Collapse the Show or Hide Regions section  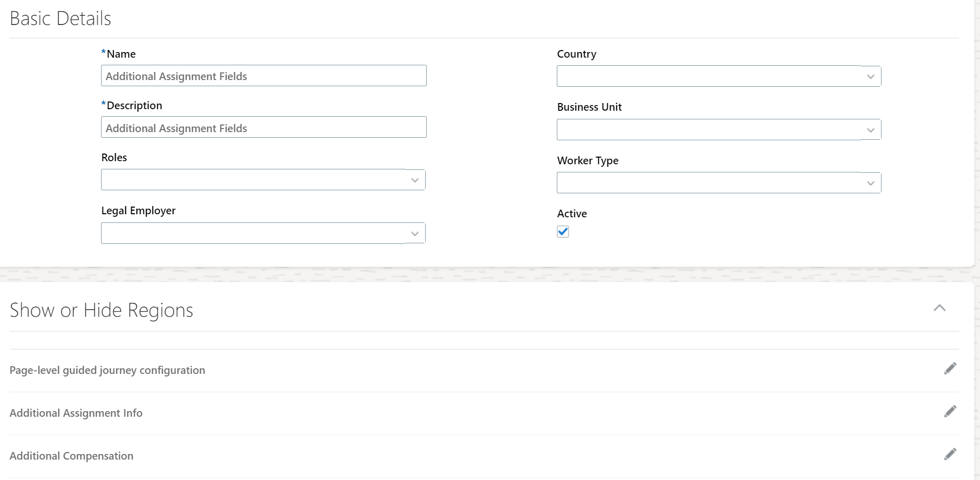point(940,308)
